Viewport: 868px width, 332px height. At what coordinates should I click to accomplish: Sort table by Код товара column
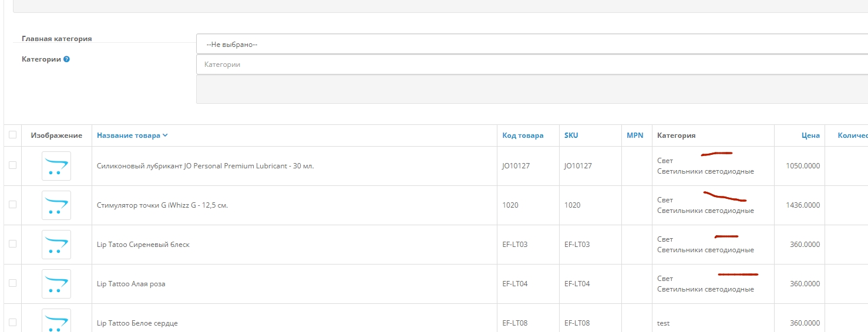pyautogui.click(x=523, y=135)
